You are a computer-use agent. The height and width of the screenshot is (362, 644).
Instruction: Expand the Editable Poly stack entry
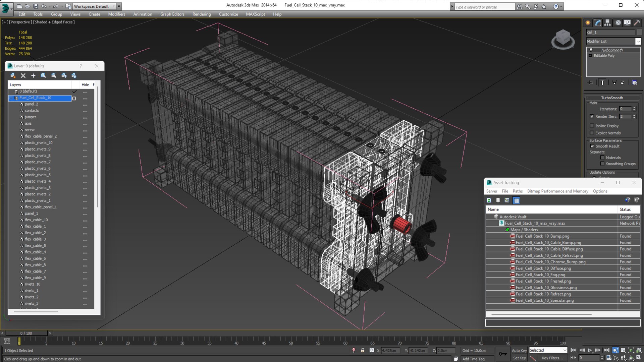(590, 56)
